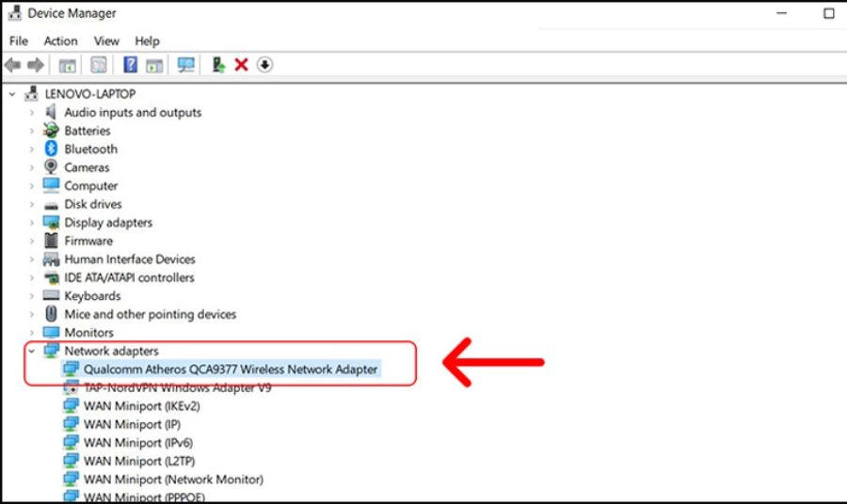847x504 pixels.
Task: Click the Disable device down-arrow icon
Action: (x=264, y=65)
